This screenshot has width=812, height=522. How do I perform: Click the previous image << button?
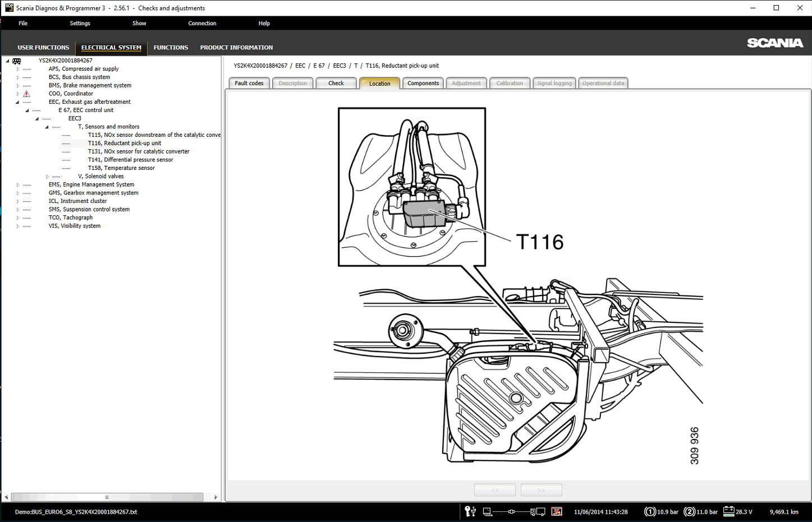[495, 490]
